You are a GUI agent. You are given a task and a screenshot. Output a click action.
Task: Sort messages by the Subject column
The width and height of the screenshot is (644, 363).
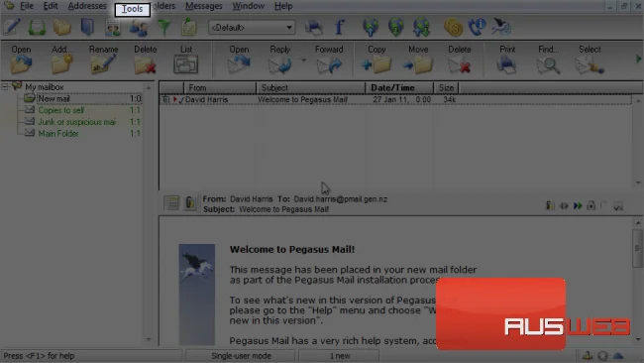tap(310, 87)
